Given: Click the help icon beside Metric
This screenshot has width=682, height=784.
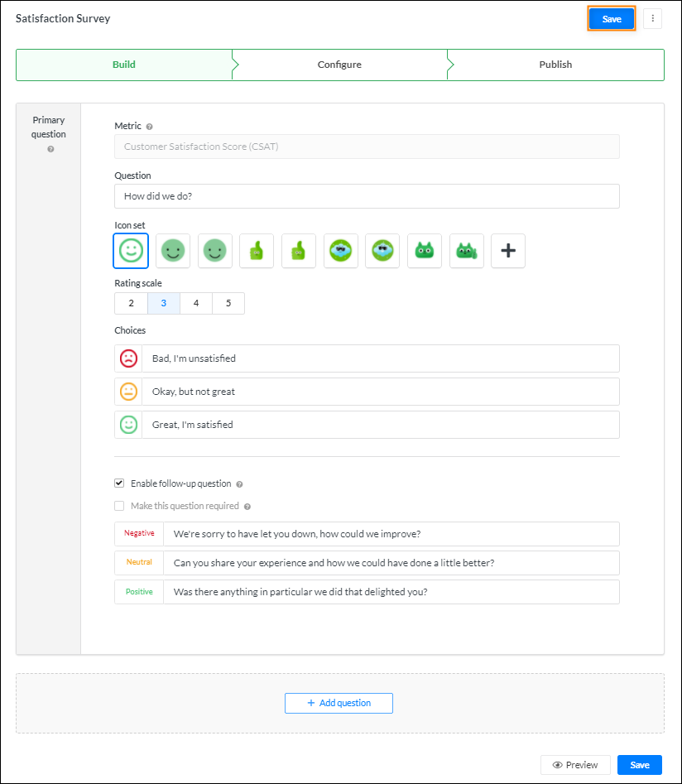Looking at the screenshot, I should point(149,127).
